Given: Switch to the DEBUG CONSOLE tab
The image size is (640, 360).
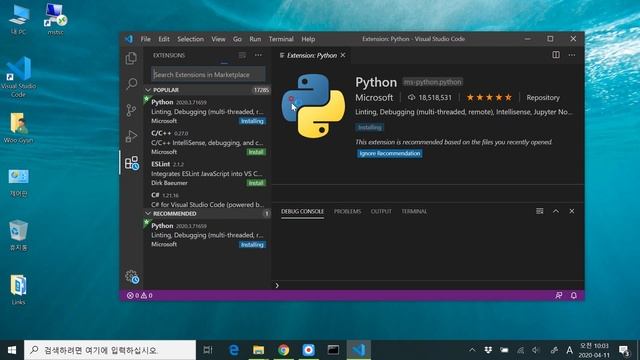Looking at the screenshot, I should tap(302, 211).
